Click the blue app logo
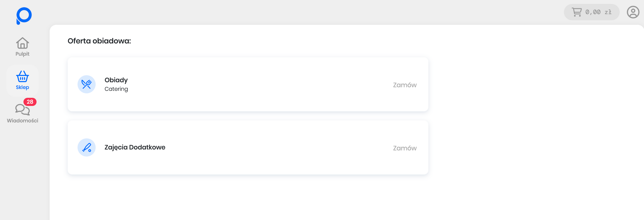The image size is (644, 220). 24,16
